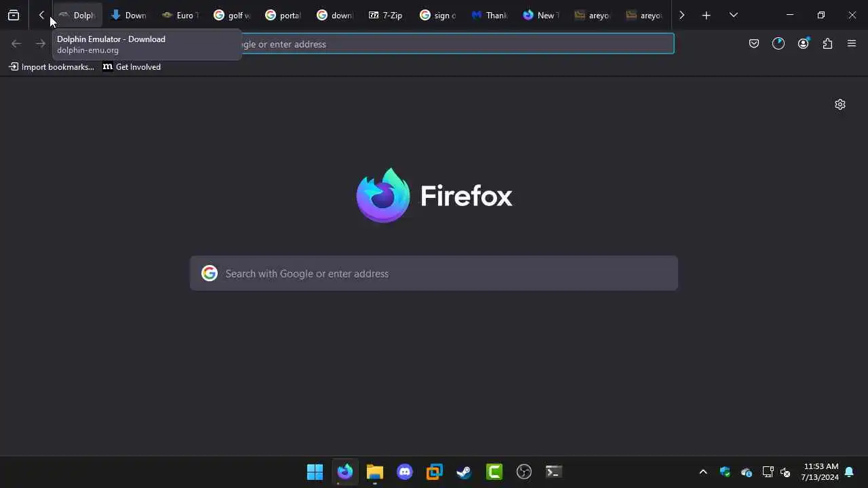Screen dimensions: 868x488
Task: Click the Windows Security shield tray icon
Action: (725, 472)
